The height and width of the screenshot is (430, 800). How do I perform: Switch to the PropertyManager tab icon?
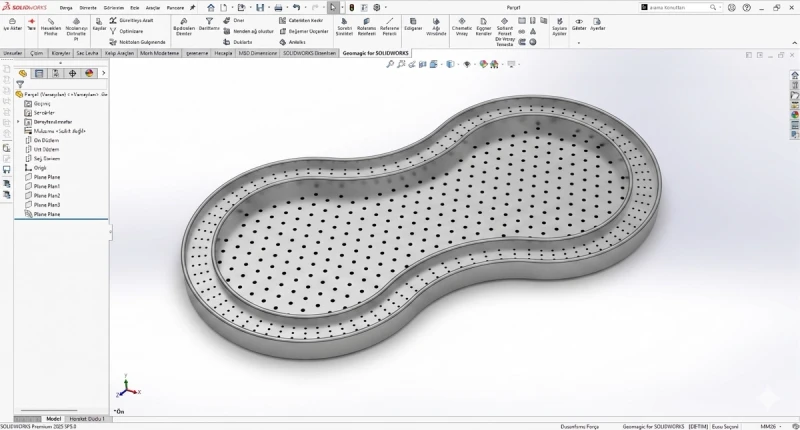click(x=39, y=73)
